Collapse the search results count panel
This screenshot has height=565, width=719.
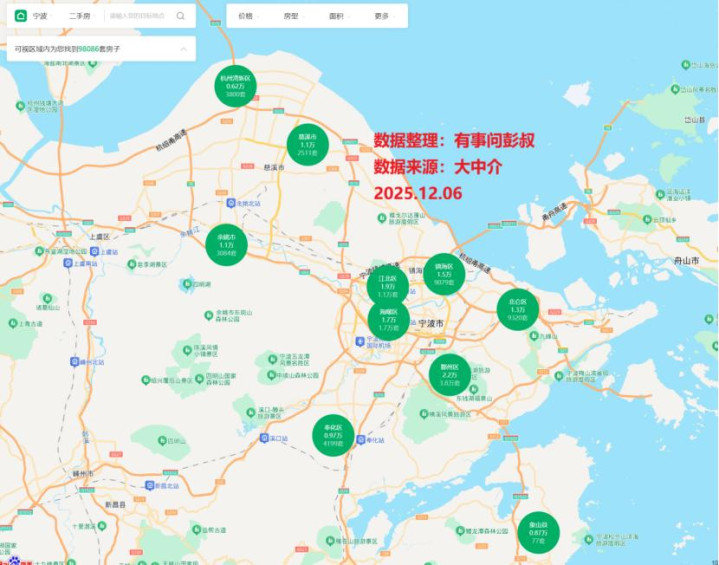[x=182, y=48]
